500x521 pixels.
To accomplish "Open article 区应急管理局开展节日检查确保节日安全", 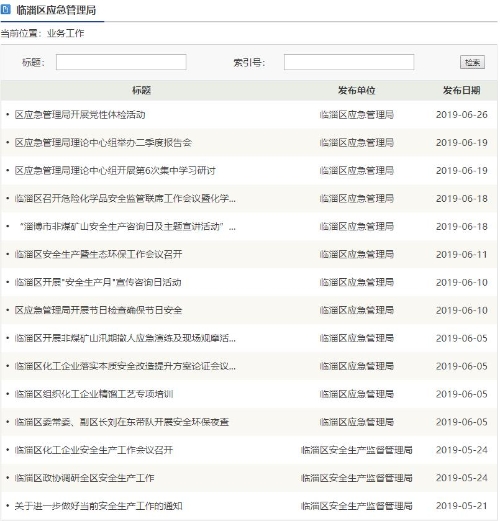I will coord(98,310).
